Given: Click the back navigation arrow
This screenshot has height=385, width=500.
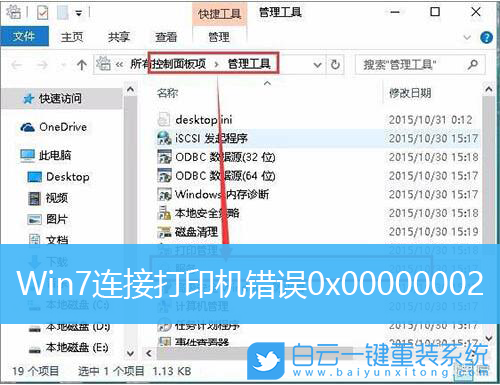Looking at the screenshot, I should [x=17, y=65].
